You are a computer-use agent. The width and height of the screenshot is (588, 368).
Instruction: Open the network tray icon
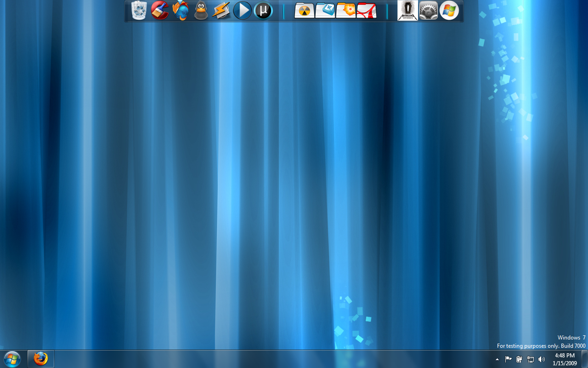coord(531,359)
